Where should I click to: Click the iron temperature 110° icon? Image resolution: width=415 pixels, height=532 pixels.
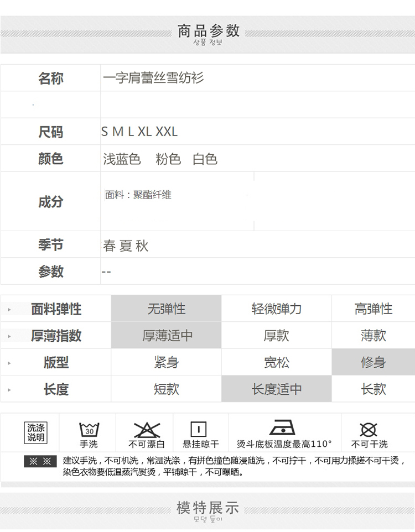[x=282, y=427]
